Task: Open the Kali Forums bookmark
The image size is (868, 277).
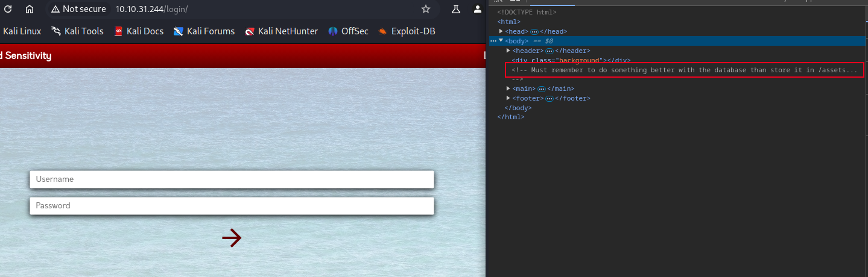Action: pyautogui.click(x=204, y=31)
